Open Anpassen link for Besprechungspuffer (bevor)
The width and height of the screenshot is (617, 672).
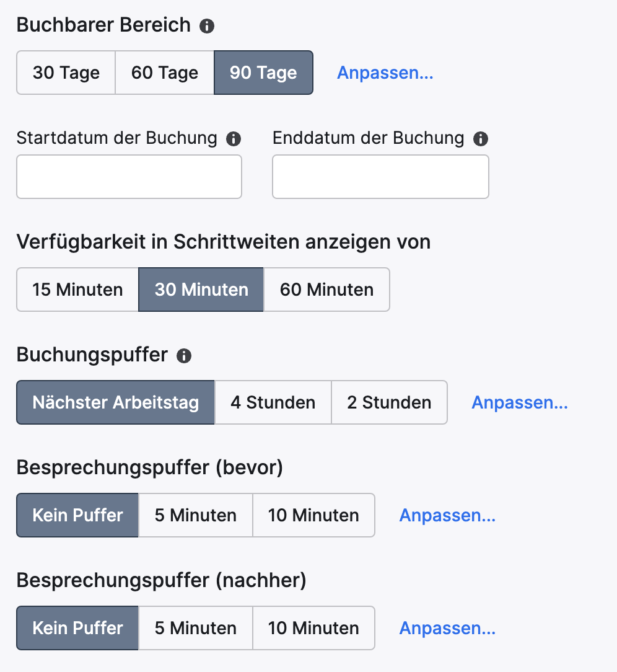click(447, 515)
